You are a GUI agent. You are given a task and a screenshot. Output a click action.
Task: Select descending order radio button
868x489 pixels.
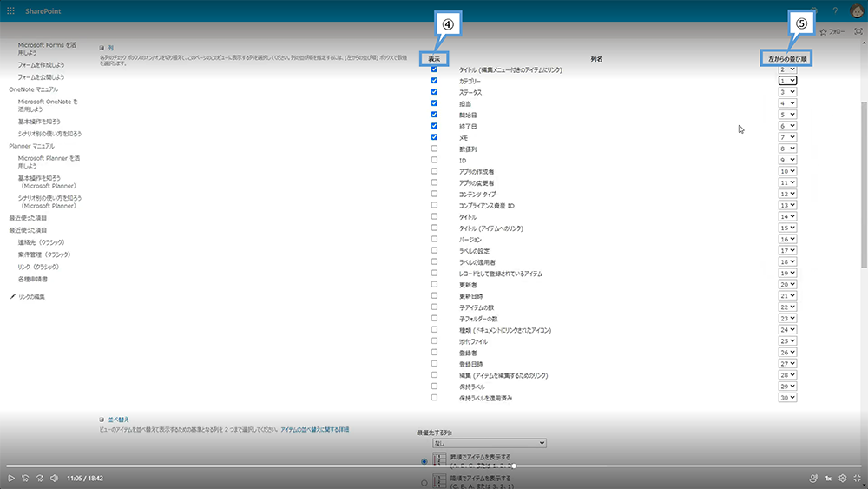(x=424, y=483)
